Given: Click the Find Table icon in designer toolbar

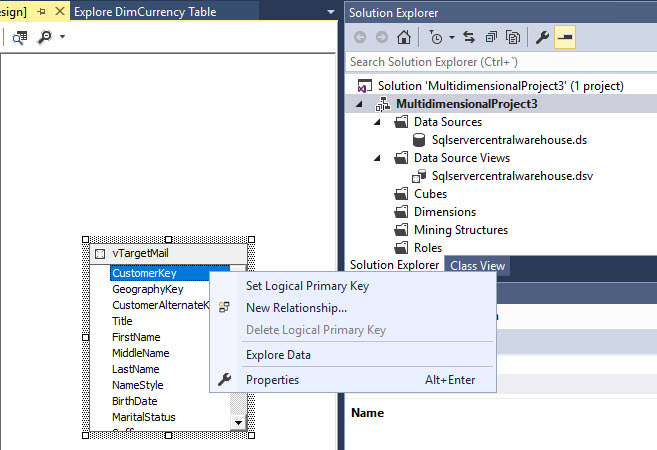Looking at the screenshot, I should 19,37.
